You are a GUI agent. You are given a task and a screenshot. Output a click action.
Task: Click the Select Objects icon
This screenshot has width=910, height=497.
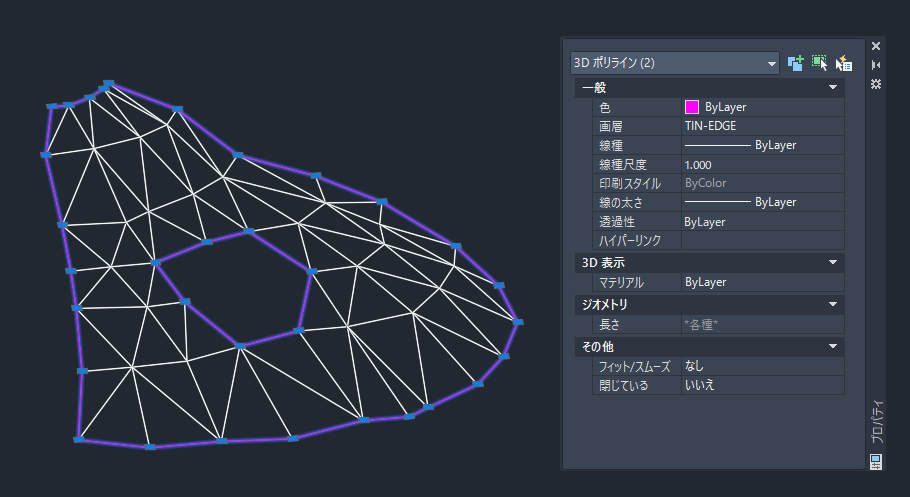820,63
